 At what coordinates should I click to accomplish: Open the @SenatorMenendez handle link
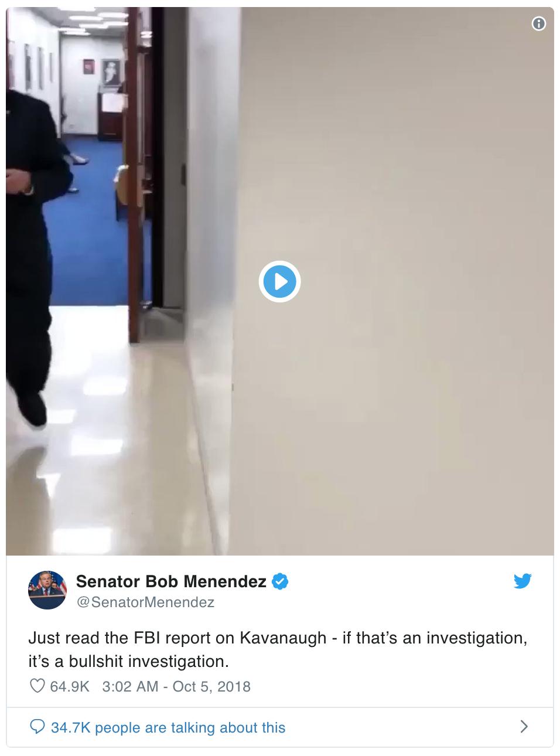(x=145, y=602)
